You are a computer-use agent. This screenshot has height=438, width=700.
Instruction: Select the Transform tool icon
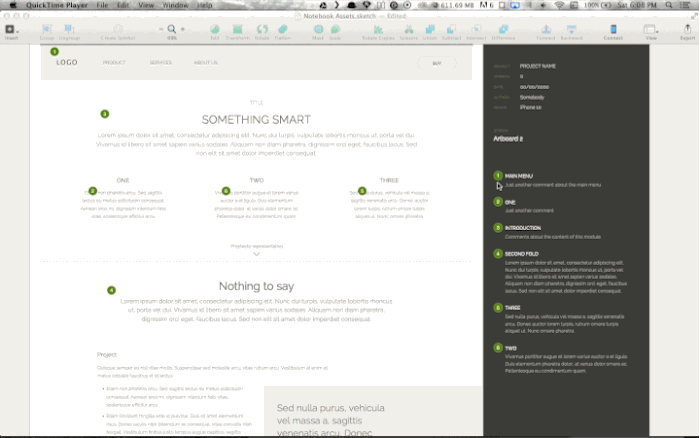[x=238, y=29]
